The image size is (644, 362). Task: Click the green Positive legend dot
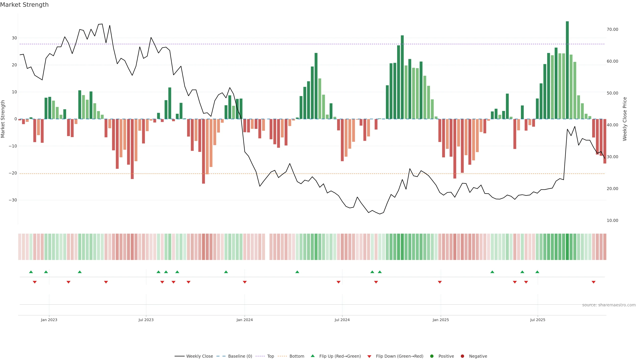[432, 356]
